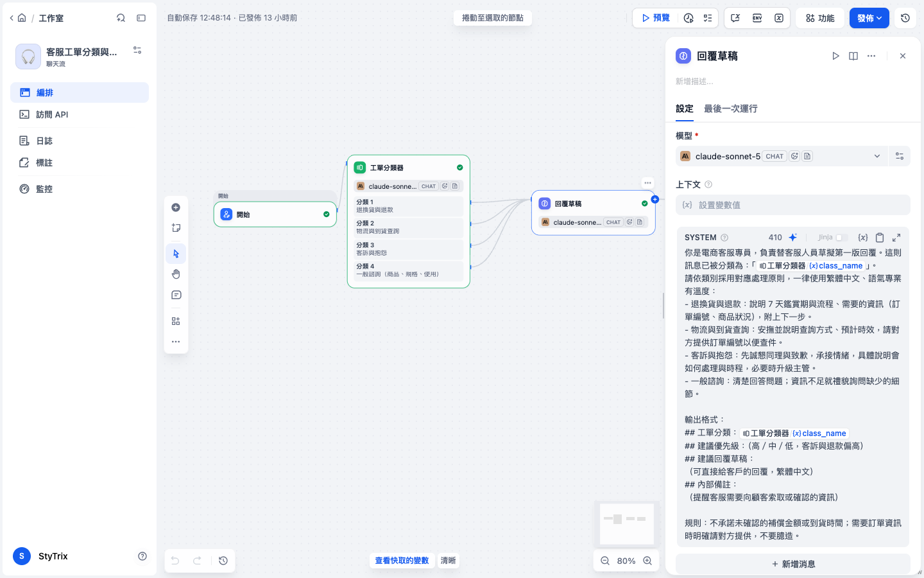Open the 訪問 API menu item
Viewport: 924px width, 578px height.
tap(80, 114)
